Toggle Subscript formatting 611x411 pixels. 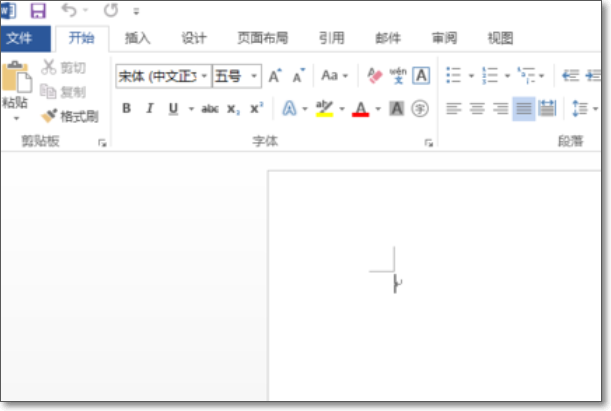point(233,109)
